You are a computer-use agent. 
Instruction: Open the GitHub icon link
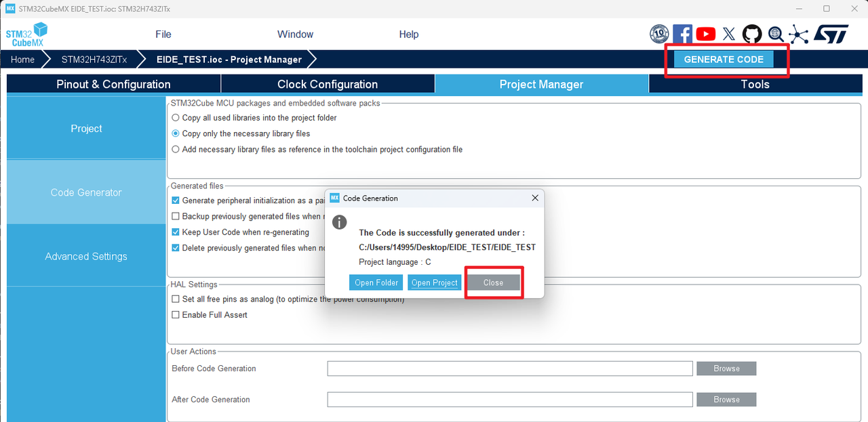tap(752, 34)
